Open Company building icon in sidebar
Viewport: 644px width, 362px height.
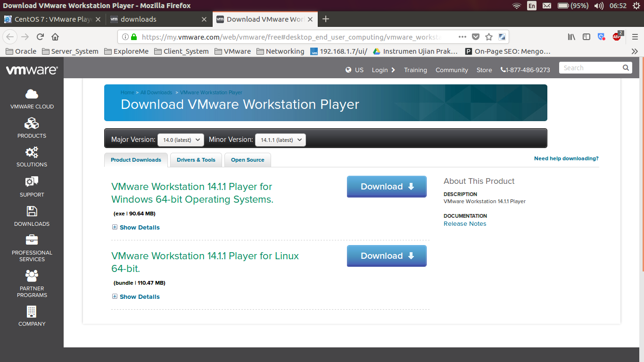pyautogui.click(x=32, y=312)
